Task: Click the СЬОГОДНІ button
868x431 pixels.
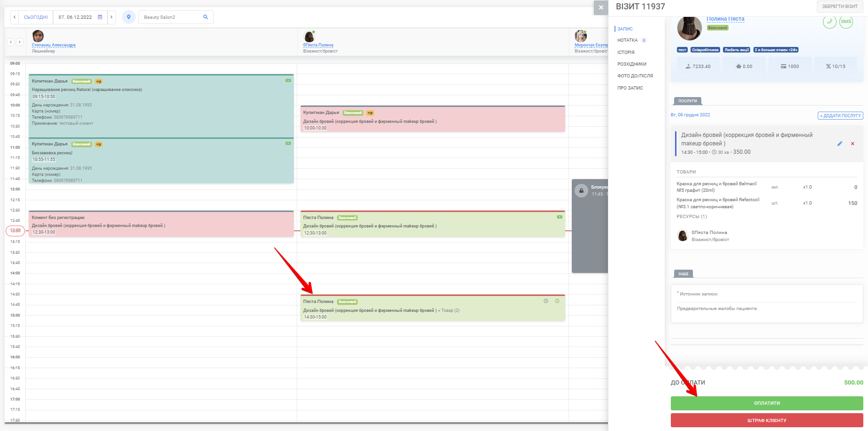Action: (x=36, y=17)
